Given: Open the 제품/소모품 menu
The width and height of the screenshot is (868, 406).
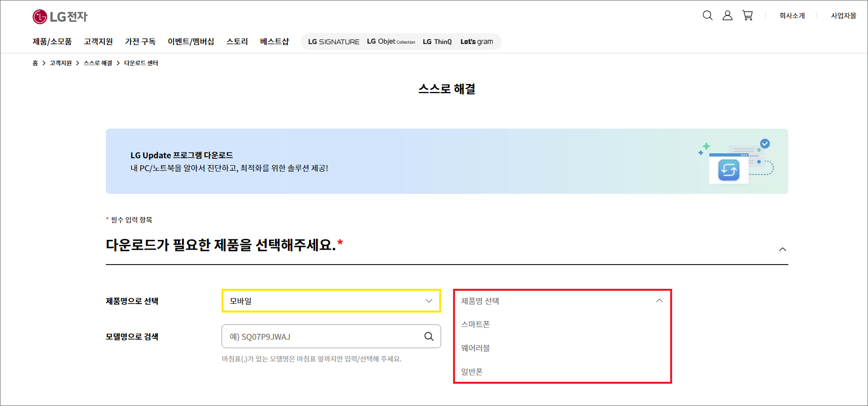Looking at the screenshot, I should tap(52, 42).
